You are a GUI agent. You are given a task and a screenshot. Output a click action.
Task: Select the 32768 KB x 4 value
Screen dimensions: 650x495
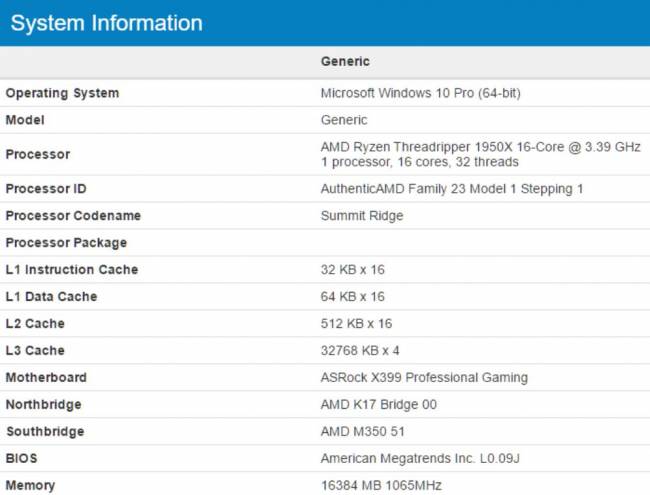[360, 350]
